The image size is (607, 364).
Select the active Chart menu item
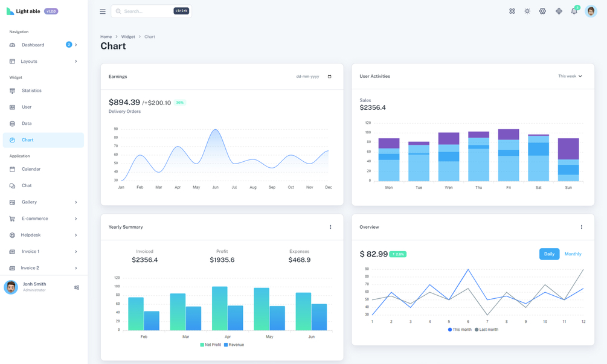pyautogui.click(x=43, y=140)
